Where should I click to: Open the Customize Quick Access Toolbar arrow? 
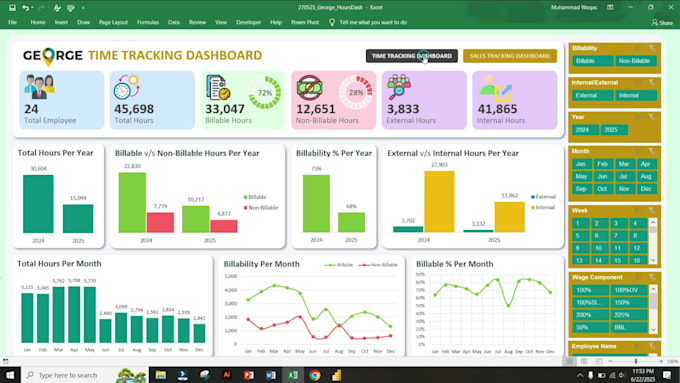point(83,8)
